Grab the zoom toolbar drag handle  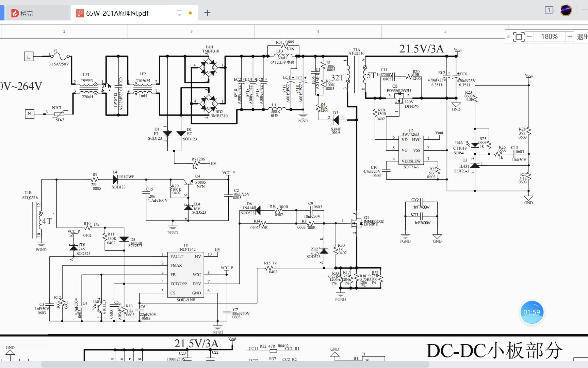[508, 36]
